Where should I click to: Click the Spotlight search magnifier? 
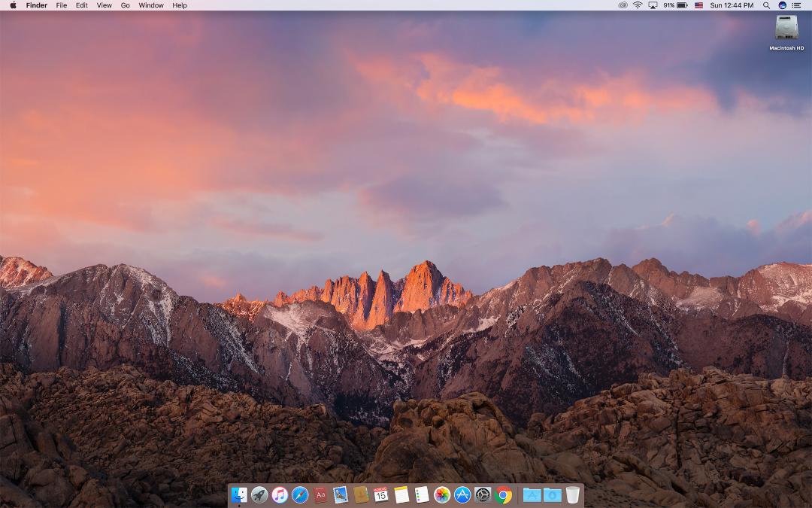click(766, 5)
